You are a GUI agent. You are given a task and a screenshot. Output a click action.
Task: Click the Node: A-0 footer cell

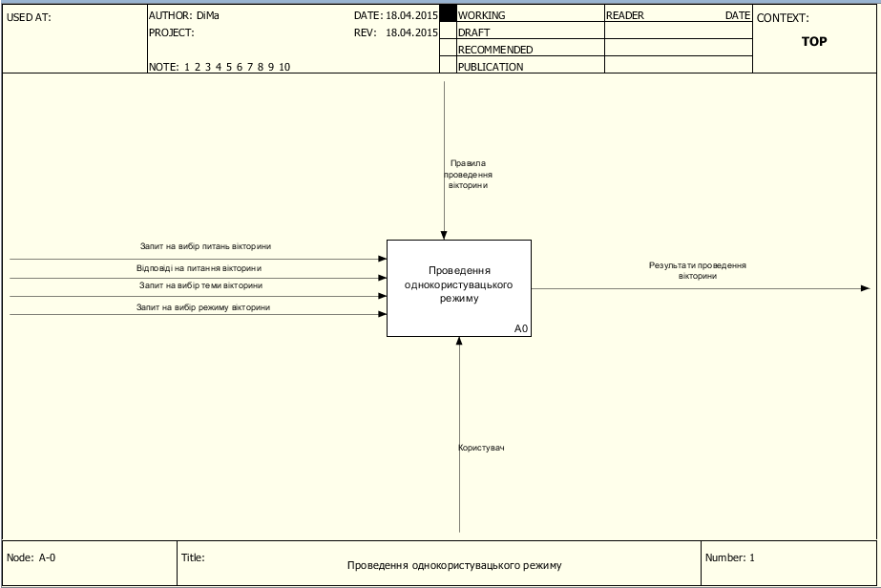90,562
